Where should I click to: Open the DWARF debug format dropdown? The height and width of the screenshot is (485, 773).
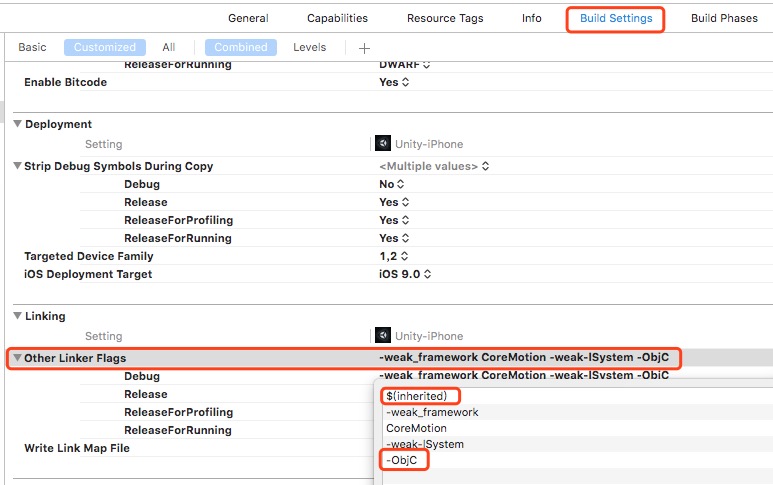pos(405,65)
